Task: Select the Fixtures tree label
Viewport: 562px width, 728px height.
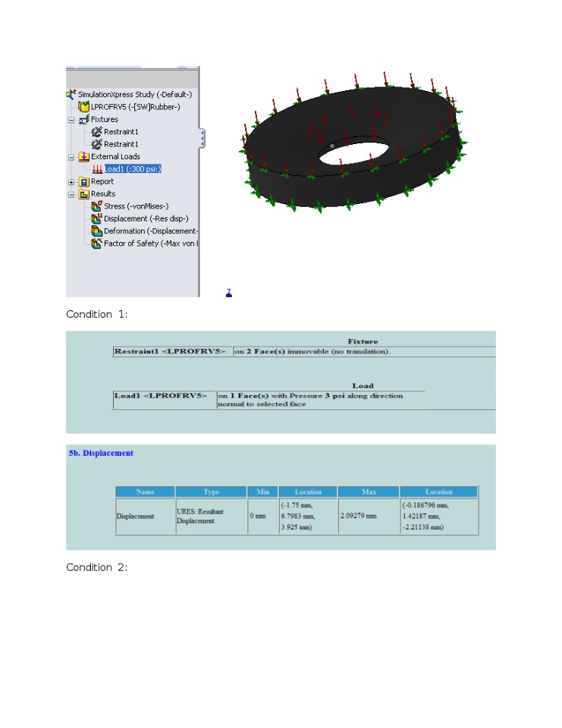Action: pos(104,119)
